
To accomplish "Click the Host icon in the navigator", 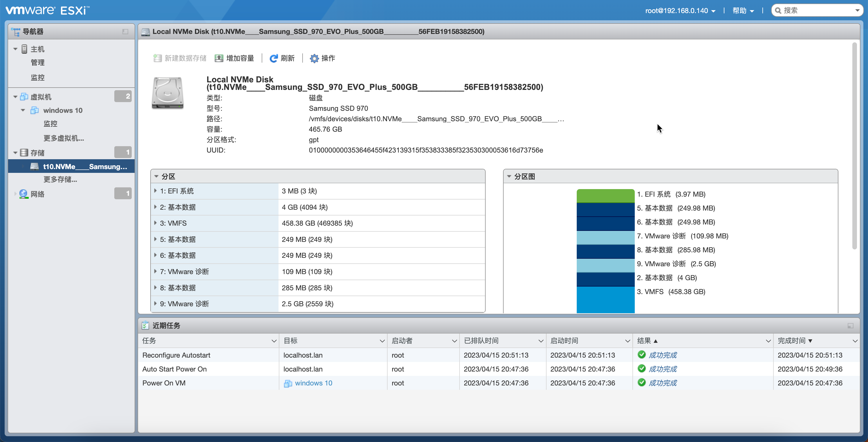I will 24,49.
